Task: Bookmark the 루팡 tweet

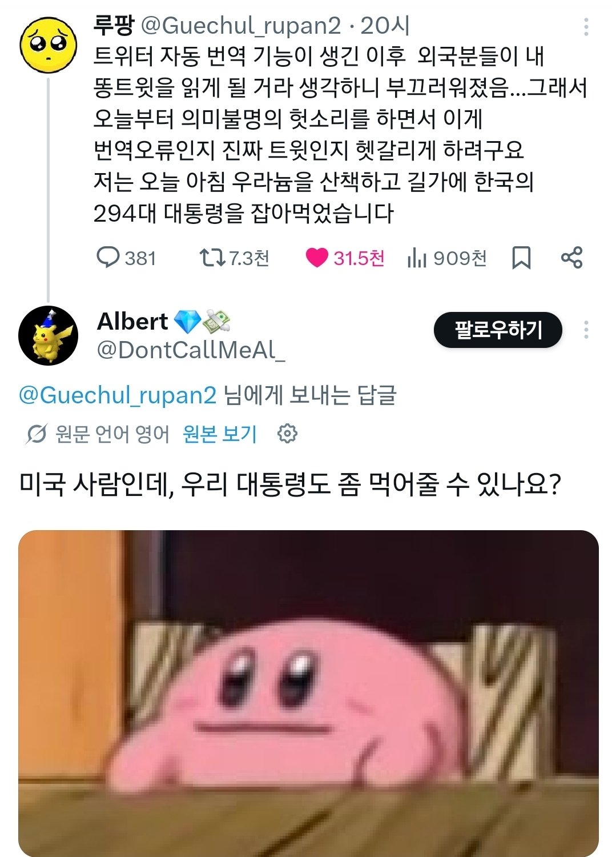Action: [521, 258]
